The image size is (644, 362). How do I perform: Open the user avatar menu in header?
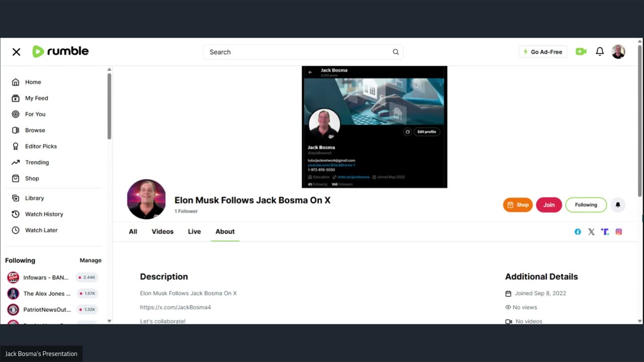pyautogui.click(x=618, y=51)
